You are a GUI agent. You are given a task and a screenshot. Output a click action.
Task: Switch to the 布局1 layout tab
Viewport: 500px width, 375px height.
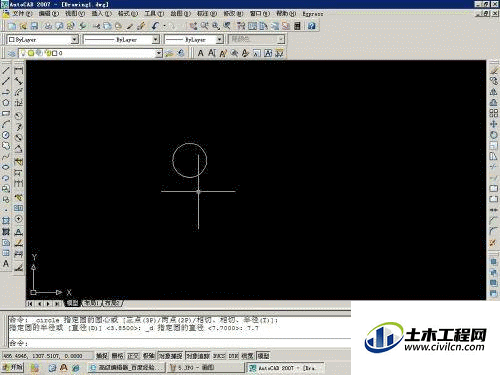point(92,303)
